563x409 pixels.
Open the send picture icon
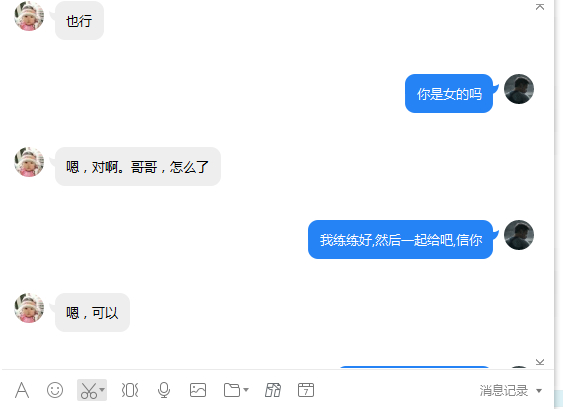pos(198,390)
